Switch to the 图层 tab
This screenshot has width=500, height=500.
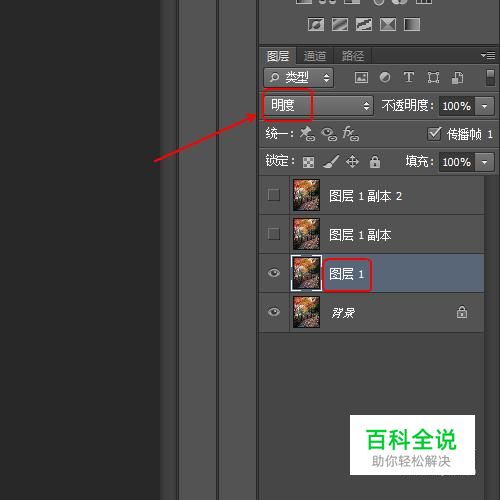pos(278,56)
